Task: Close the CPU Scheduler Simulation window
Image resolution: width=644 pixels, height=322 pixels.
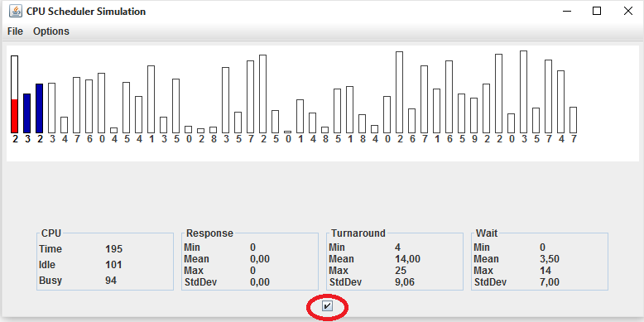Action: 628,11
